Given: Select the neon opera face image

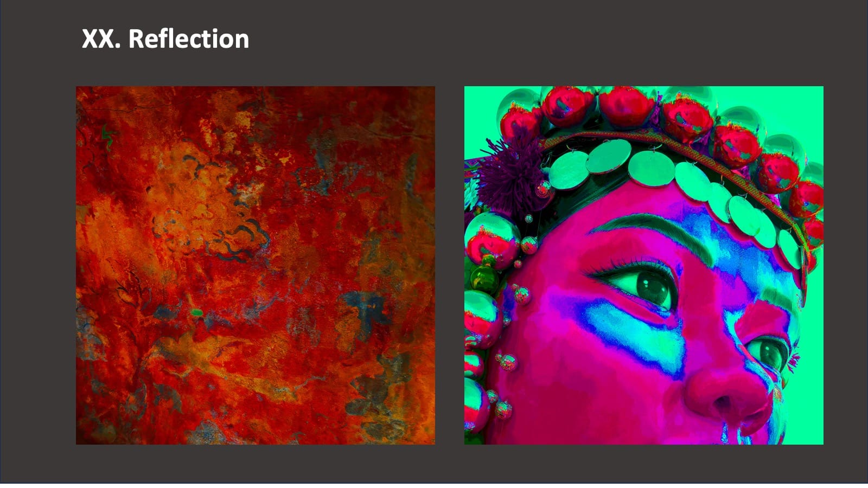Looking at the screenshot, I should click(x=644, y=265).
